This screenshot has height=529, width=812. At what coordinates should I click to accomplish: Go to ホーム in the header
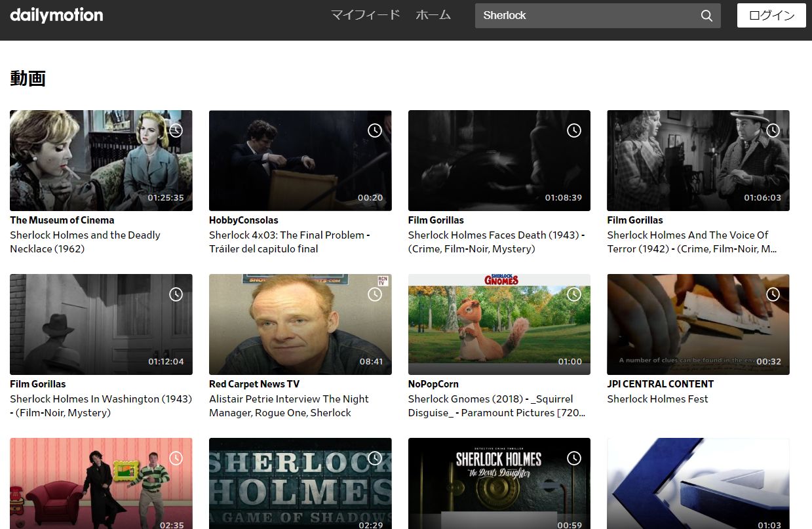pyautogui.click(x=433, y=15)
